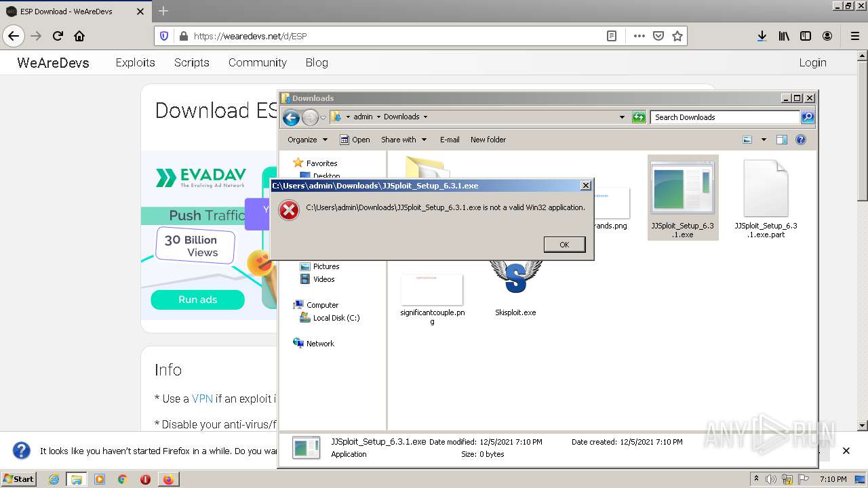Open Firefox home page
This screenshot has width=868, height=488.
79,36
